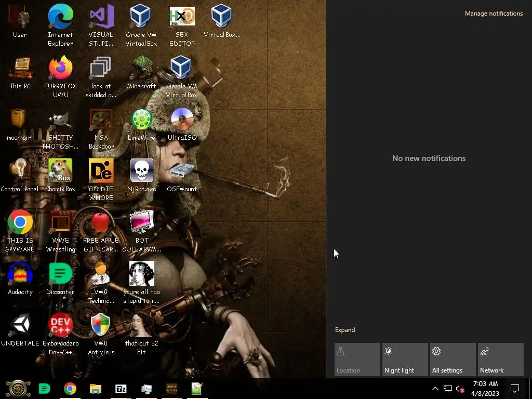Image resolution: width=532 pixels, height=399 pixels.
Task: Open Control Panel from the desktop
Action: click(20, 176)
